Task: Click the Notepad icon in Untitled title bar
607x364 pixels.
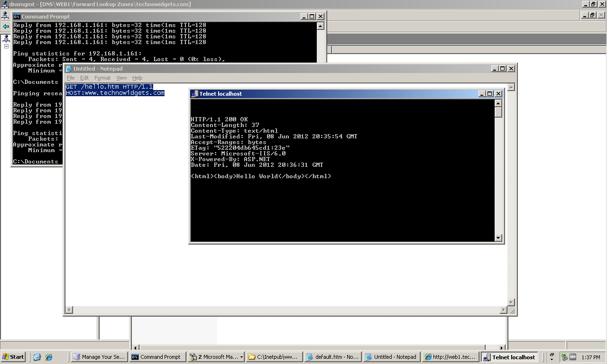Action: (69, 69)
